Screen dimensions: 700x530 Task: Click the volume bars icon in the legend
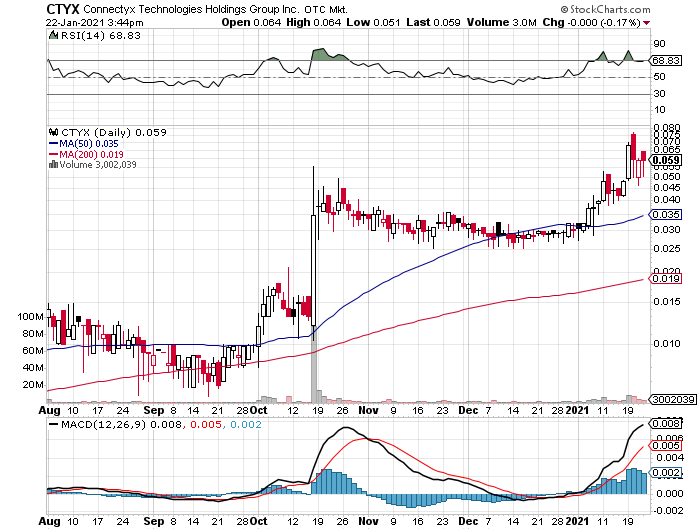click(53, 164)
